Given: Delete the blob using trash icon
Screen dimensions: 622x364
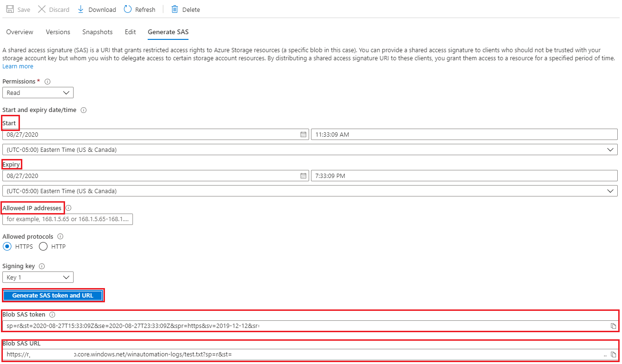Looking at the screenshot, I should (175, 9).
